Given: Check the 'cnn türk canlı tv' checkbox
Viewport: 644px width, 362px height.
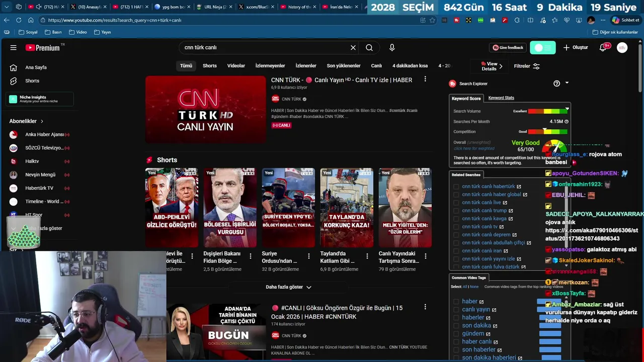Looking at the screenshot, I should 456,227.
